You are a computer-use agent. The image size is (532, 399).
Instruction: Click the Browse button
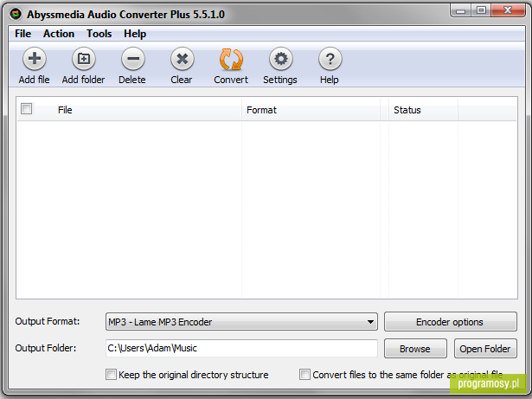(x=415, y=349)
